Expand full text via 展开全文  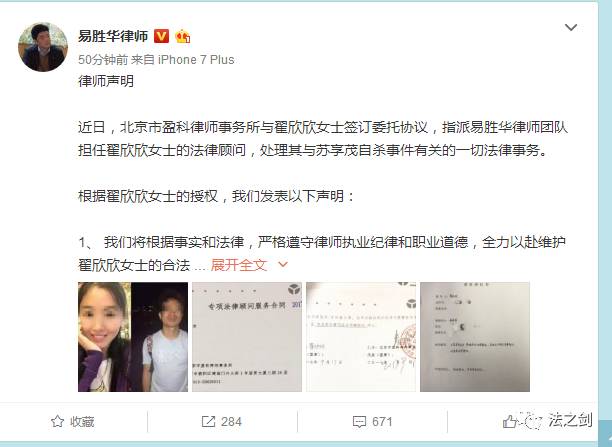(239, 265)
